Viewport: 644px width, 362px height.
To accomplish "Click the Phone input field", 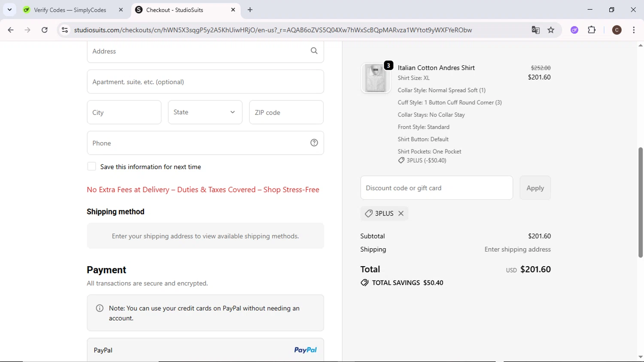I will pyautogui.click(x=205, y=143).
